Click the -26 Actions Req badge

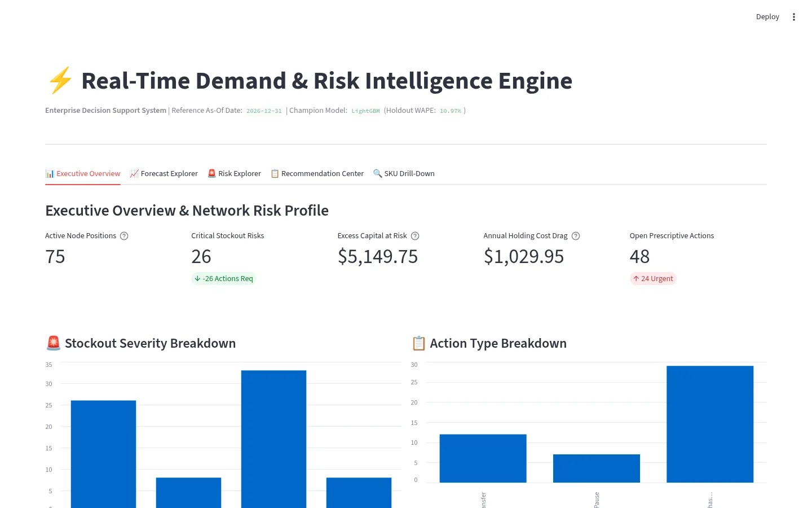point(224,278)
